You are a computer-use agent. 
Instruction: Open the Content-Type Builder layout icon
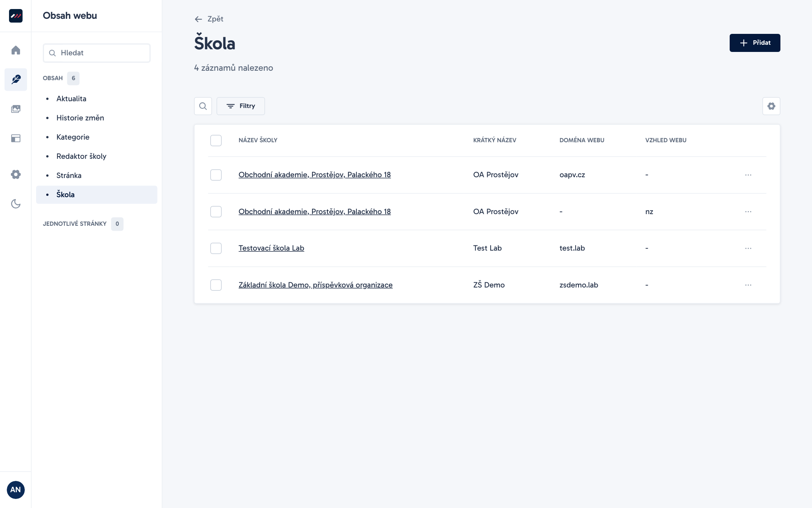(x=16, y=138)
